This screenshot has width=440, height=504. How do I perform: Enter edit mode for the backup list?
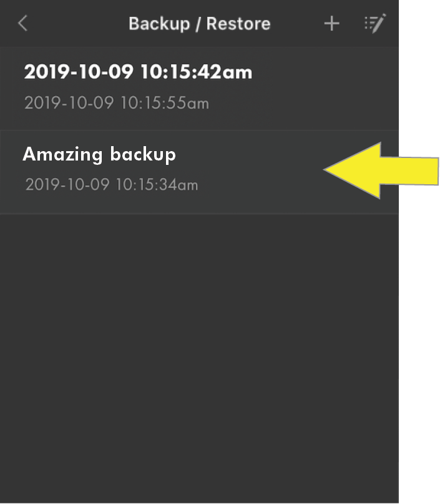(375, 24)
